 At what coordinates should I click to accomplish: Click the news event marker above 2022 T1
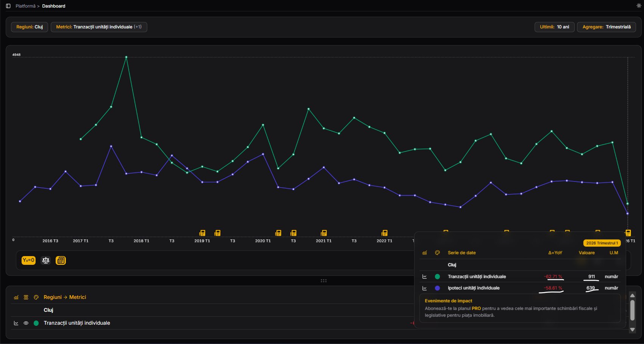tap(384, 233)
